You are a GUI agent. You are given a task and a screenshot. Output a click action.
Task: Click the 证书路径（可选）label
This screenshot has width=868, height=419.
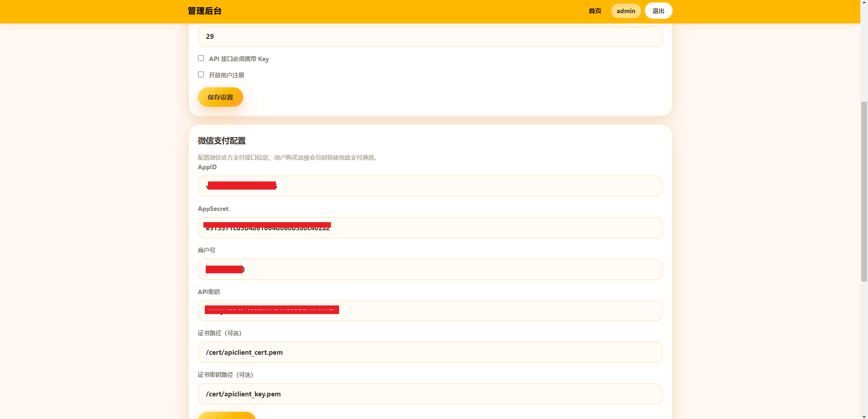[220, 333]
